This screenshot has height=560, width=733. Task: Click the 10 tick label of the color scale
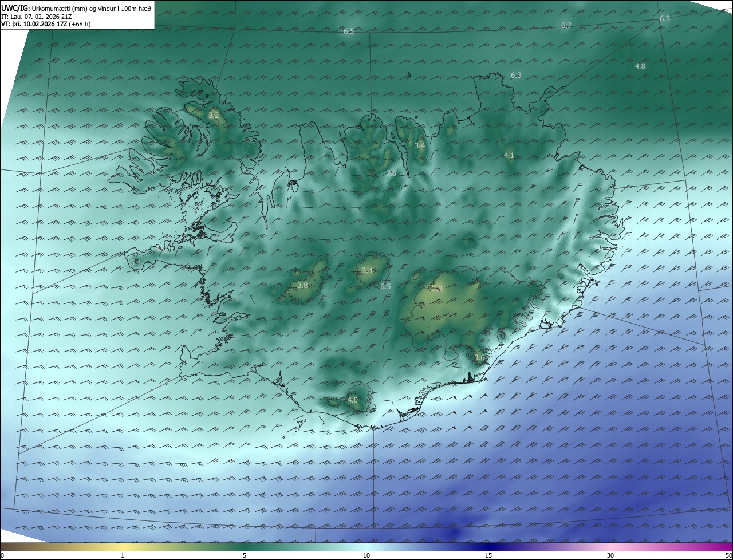tap(366, 555)
